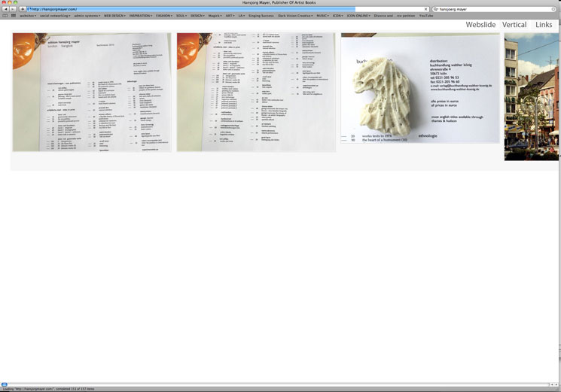Screen dimensions: 561x392
Task: Go to the Links page
Action: coord(544,25)
